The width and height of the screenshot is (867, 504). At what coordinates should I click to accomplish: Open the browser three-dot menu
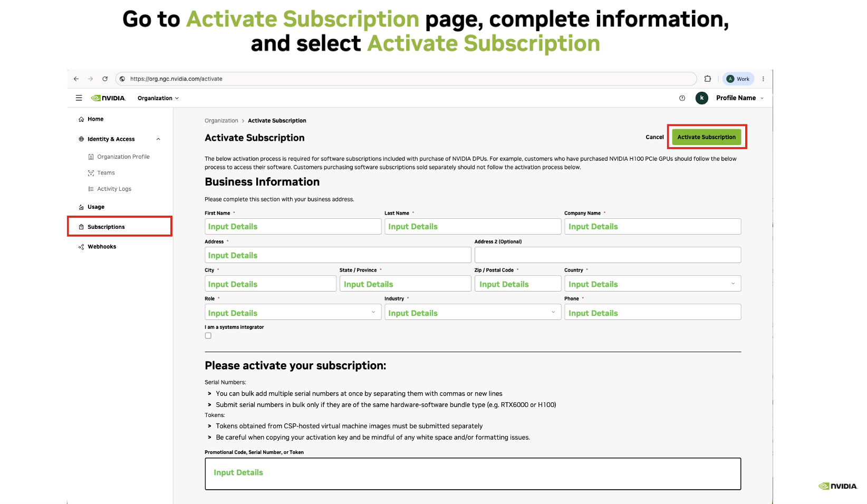point(763,79)
